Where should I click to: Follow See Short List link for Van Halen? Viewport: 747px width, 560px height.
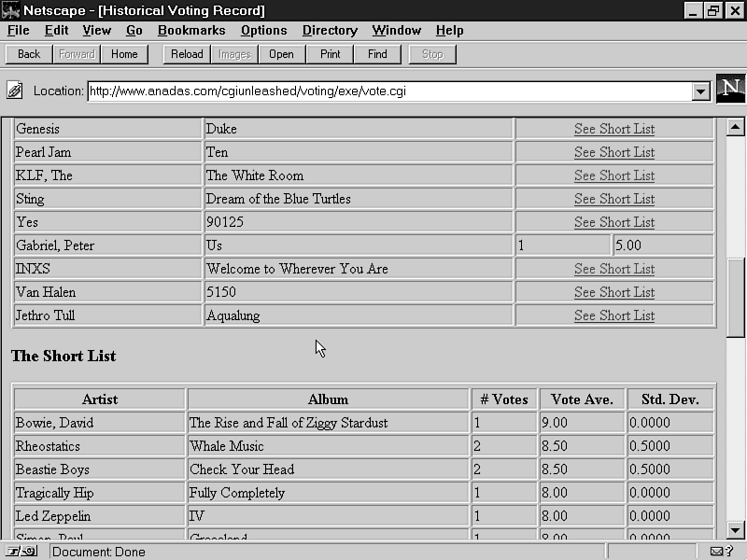614,292
